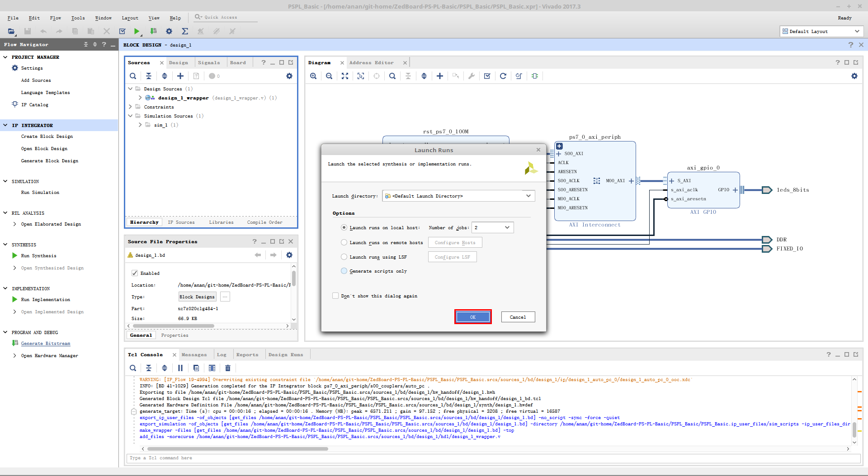This screenshot has width=868, height=476.
Task: Switch to the Properties tab of Source File Properties
Action: pos(175,335)
